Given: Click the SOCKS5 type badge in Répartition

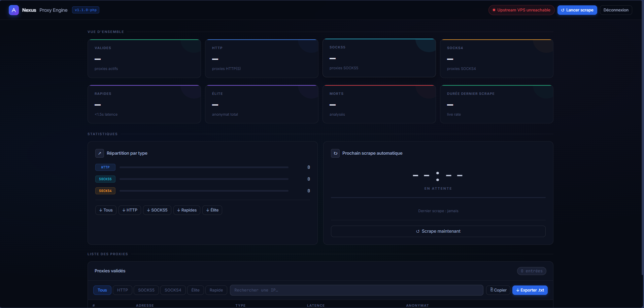Looking at the screenshot, I should 105,179.
